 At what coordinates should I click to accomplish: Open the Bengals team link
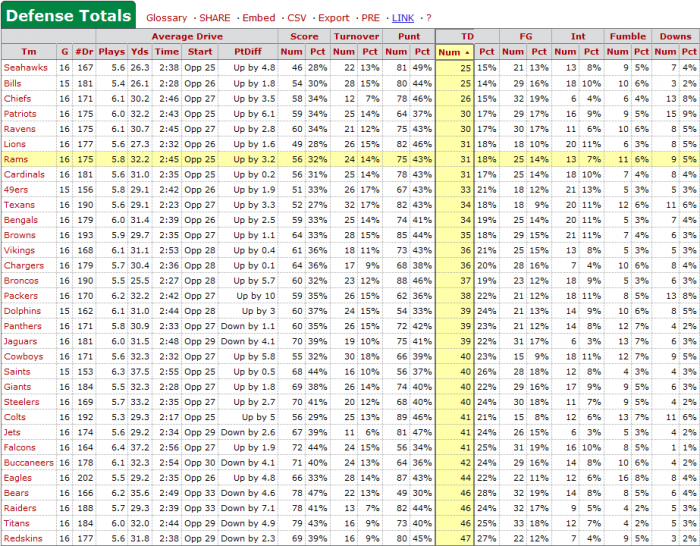point(21,220)
